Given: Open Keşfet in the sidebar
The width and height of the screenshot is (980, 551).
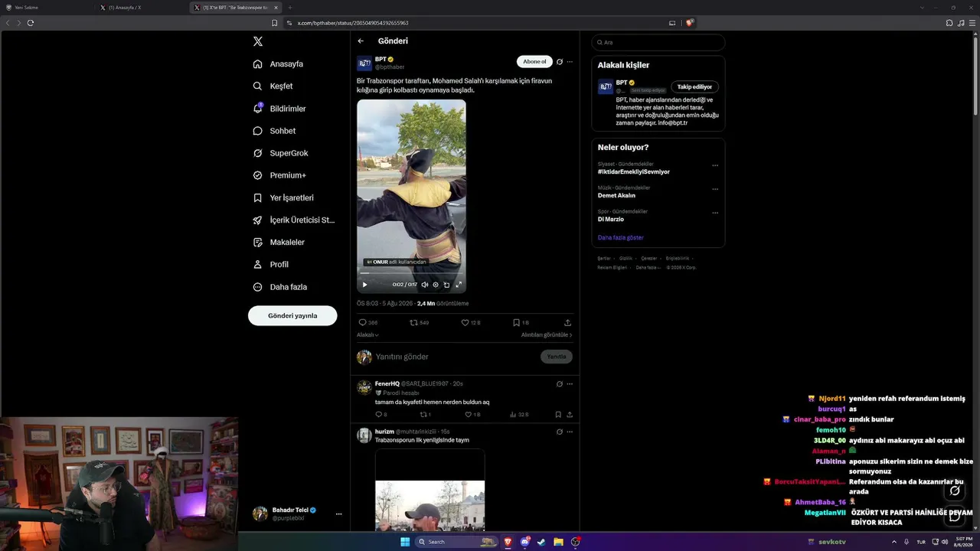Looking at the screenshot, I should point(273,86).
